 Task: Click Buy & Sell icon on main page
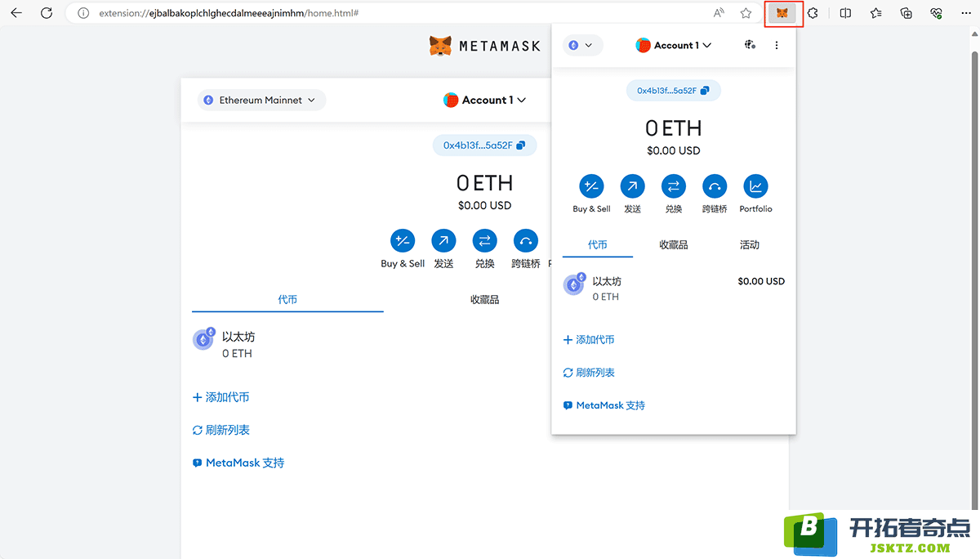403,241
